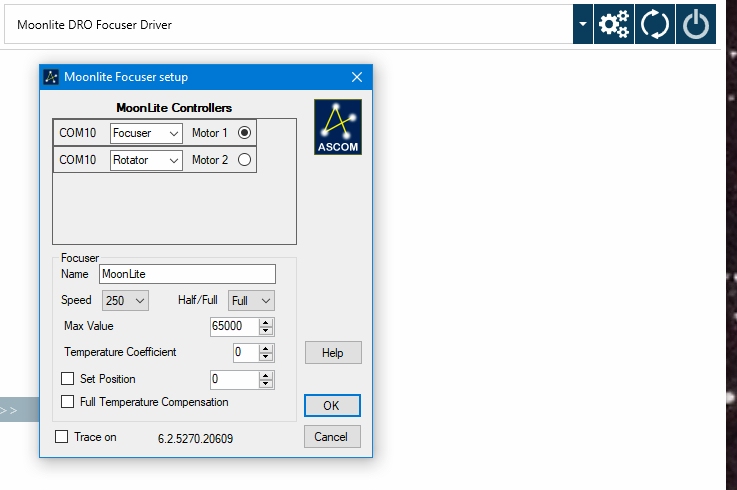Click the COM10 label in the Motor 2 row
This screenshot has width=737, height=490.
78,160
